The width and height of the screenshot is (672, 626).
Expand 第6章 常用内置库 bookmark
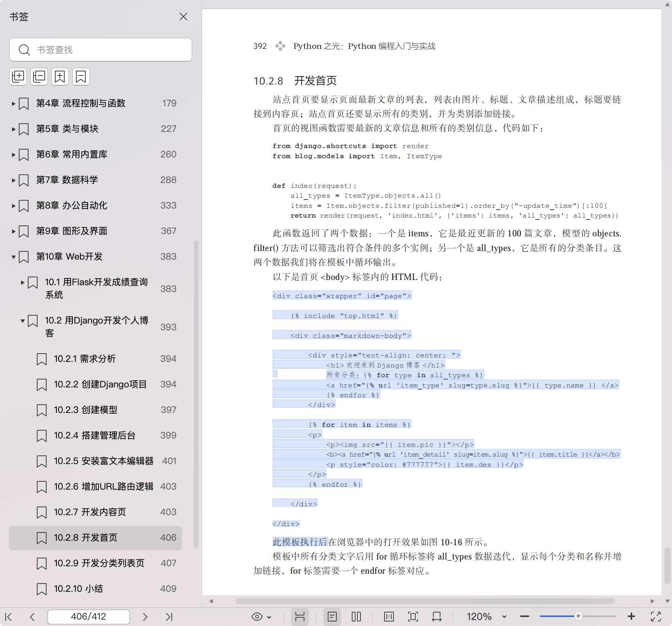(14, 154)
